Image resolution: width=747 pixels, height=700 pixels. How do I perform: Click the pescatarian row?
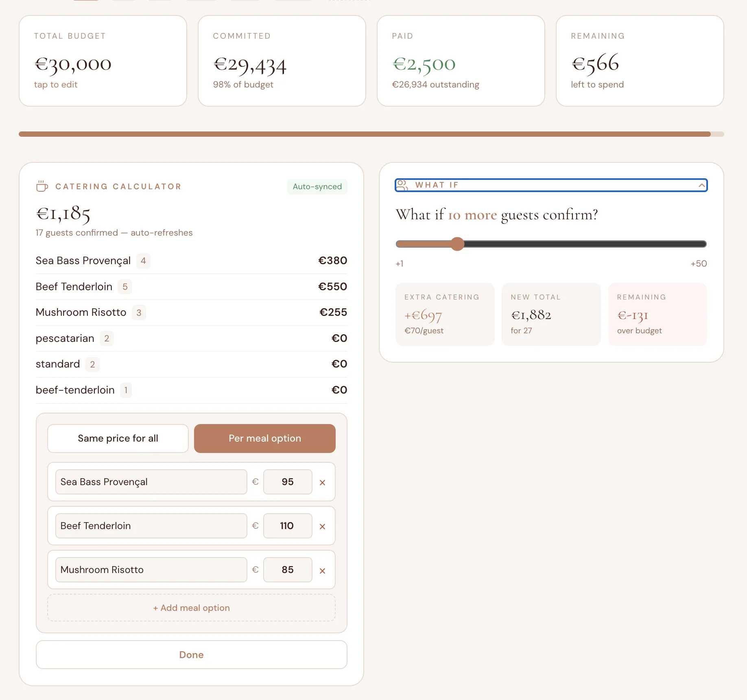tap(192, 338)
